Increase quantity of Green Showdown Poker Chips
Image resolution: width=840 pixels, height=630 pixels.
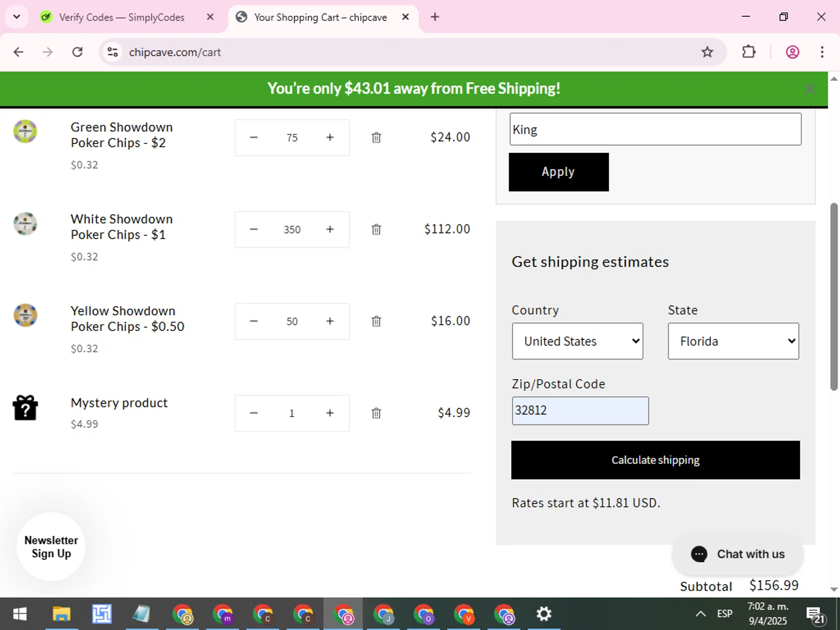pyautogui.click(x=330, y=137)
